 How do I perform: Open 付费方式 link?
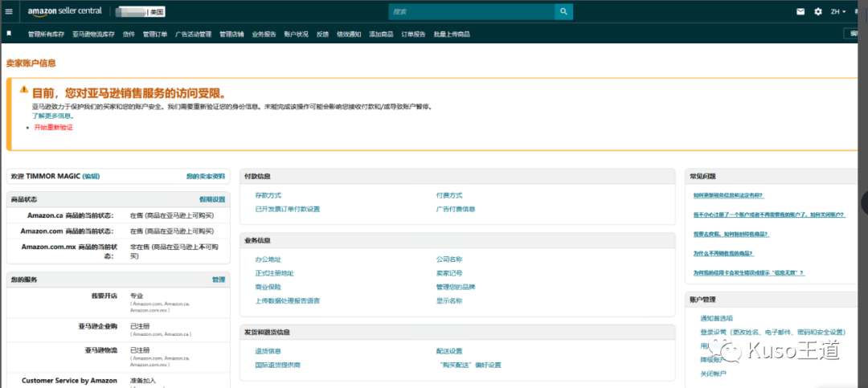(x=449, y=195)
